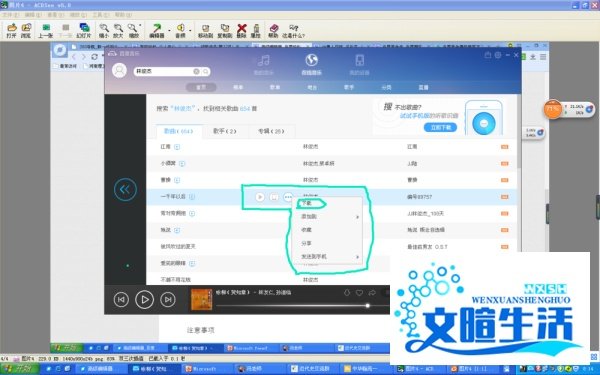Click the icon left of the heart in the player bar
The image size is (600, 375).
pos(347,293)
